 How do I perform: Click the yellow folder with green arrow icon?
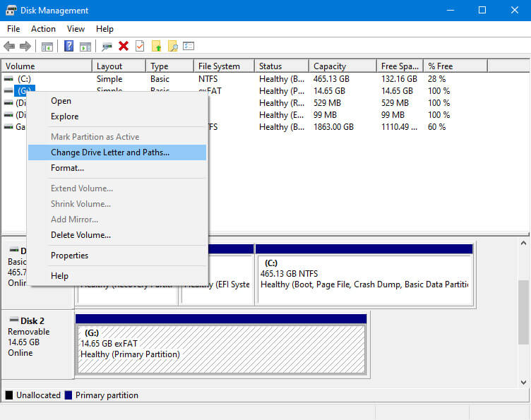point(156,46)
